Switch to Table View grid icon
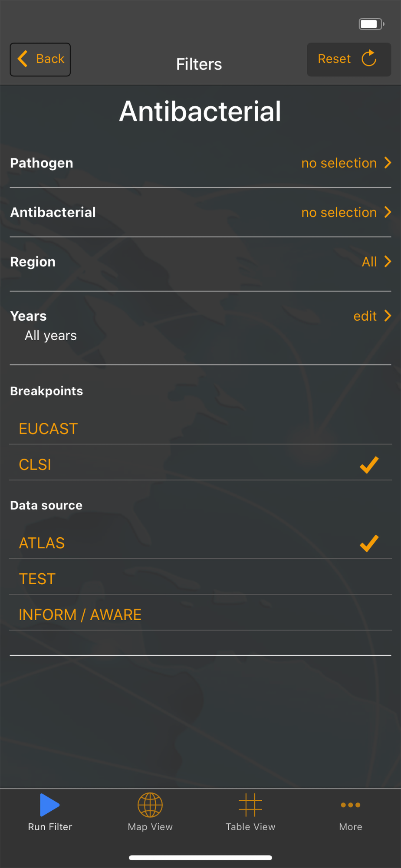Image resolution: width=401 pixels, height=868 pixels. (x=250, y=805)
